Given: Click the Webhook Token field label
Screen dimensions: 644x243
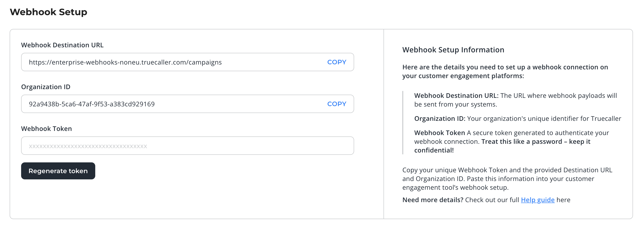Looking at the screenshot, I should [x=47, y=129].
